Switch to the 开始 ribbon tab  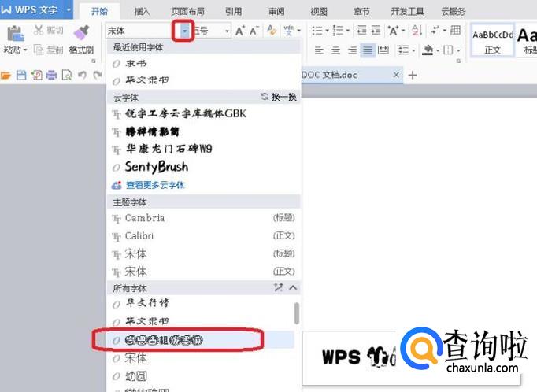[99, 11]
